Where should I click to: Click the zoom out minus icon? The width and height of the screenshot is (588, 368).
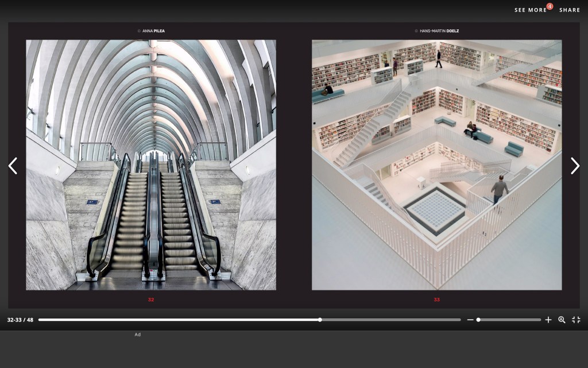coord(470,320)
